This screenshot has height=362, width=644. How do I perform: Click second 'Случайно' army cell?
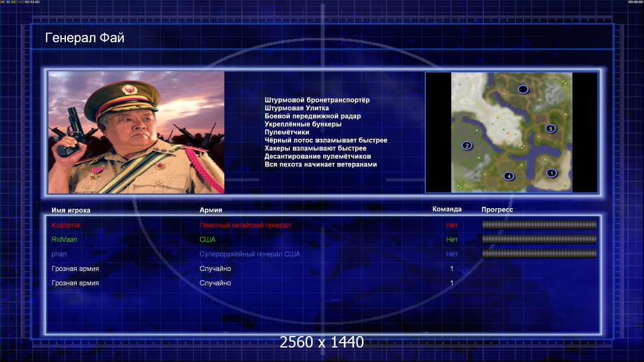click(215, 283)
